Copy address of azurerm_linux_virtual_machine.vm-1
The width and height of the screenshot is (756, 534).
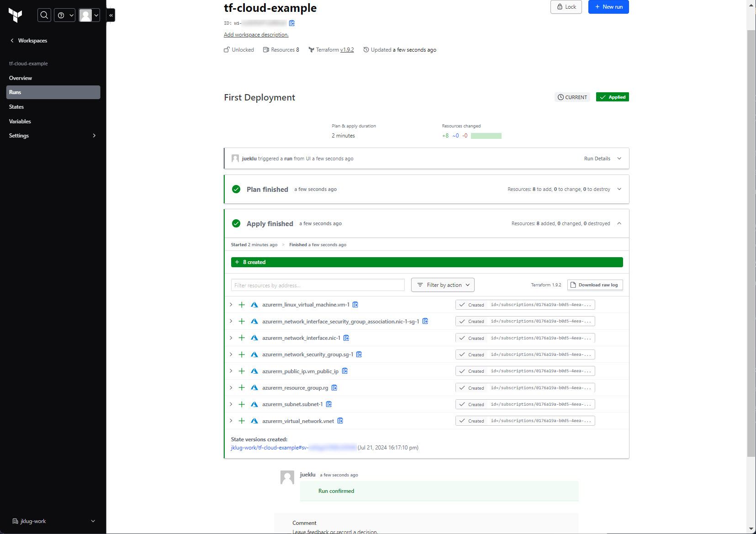tap(355, 305)
